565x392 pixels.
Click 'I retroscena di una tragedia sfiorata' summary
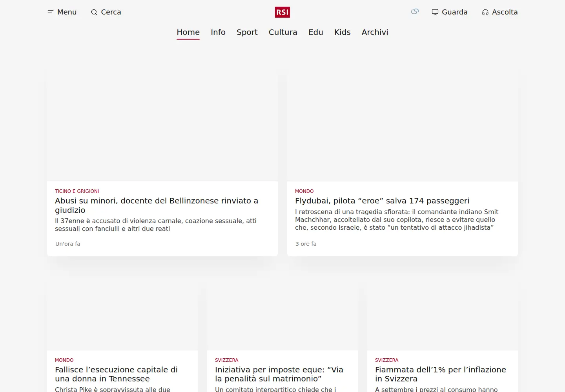pos(397,220)
